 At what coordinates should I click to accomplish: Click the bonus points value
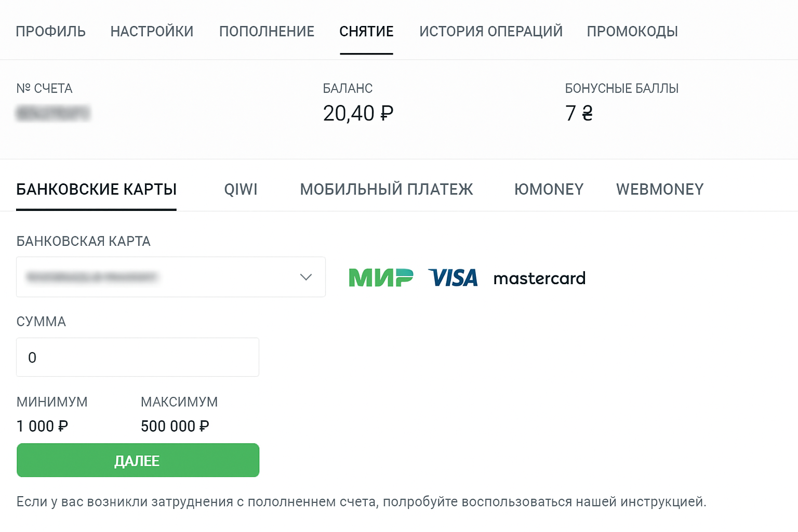coord(579,113)
